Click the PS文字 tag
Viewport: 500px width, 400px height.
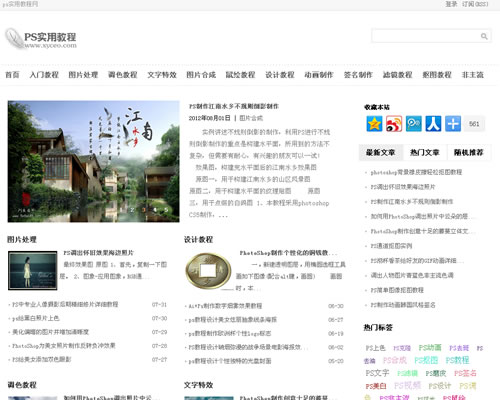pos(377,373)
